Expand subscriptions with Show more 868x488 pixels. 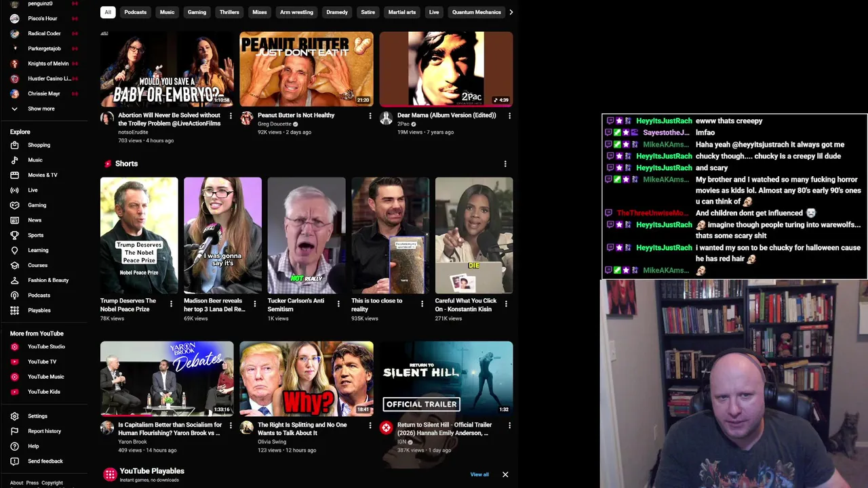coord(41,108)
